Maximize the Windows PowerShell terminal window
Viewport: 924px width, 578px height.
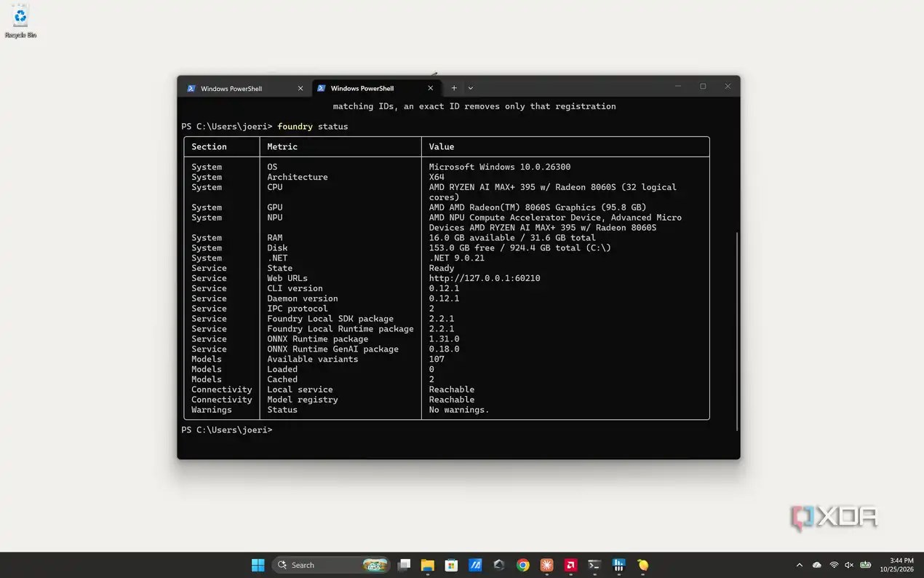703,87
